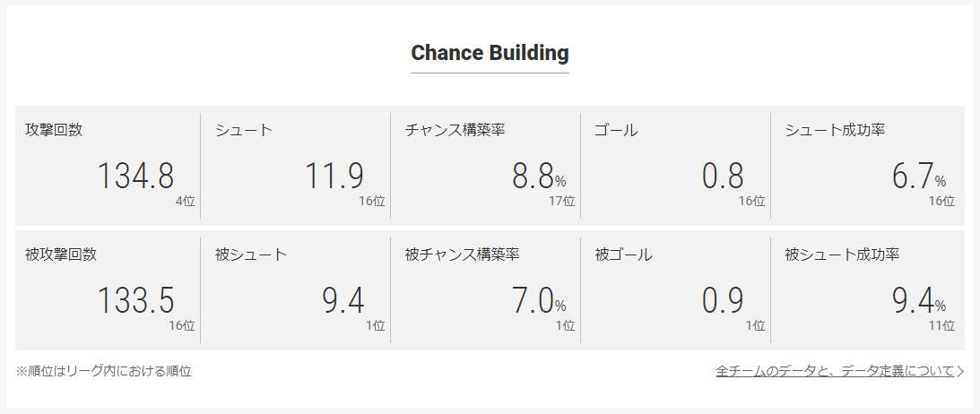Click the 17位 rank under チャンス構築率
Viewport: 980px width, 414px height.
pyautogui.click(x=560, y=201)
